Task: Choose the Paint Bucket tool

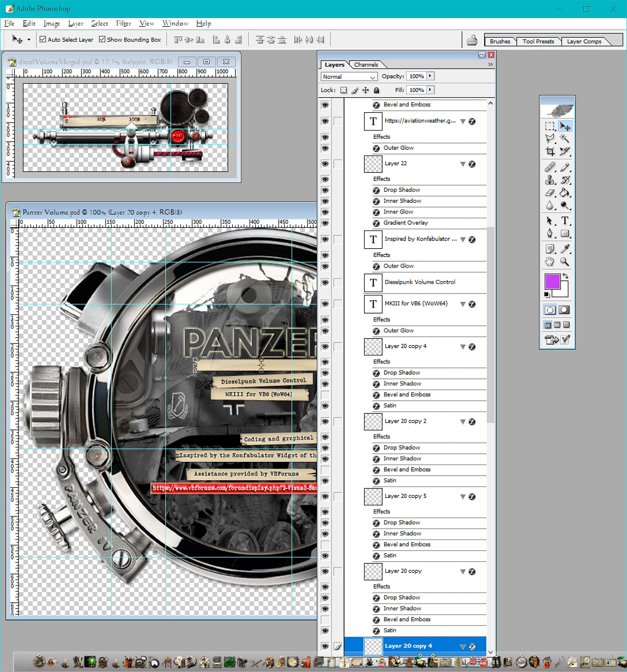Action: [x=564, y=192]
